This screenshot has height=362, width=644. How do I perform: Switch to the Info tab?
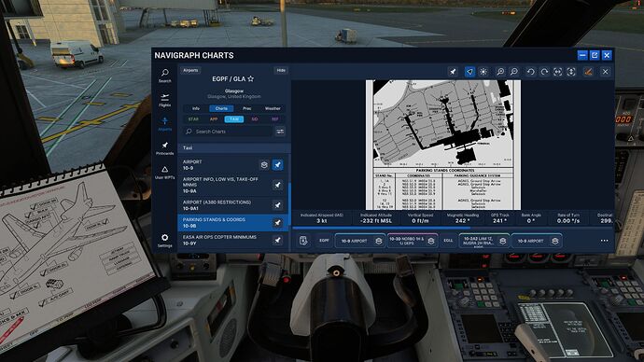(x=196, y=108)
